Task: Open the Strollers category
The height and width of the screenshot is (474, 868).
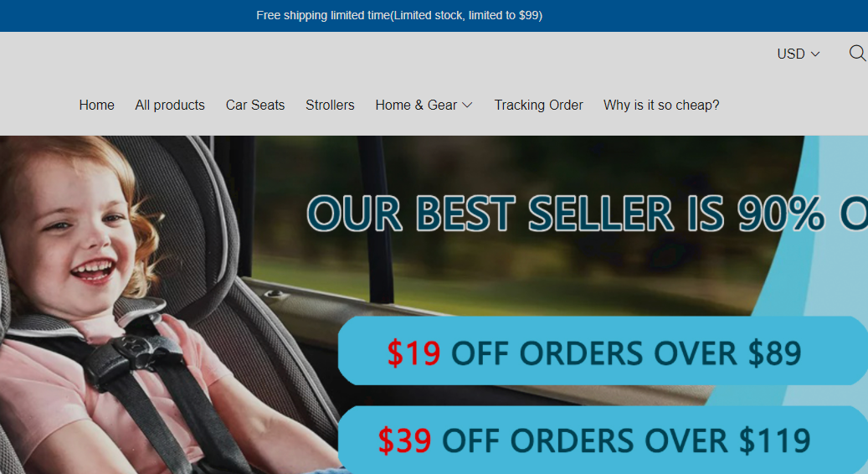Action: pyautogui.click(x=330, y=106)
